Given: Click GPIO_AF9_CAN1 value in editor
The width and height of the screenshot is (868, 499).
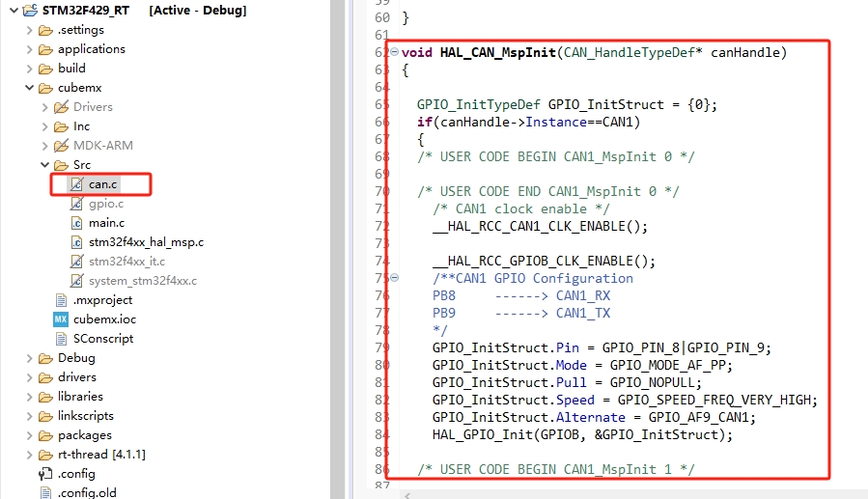Looking at the screenshot, I should [x=698, y=417].
